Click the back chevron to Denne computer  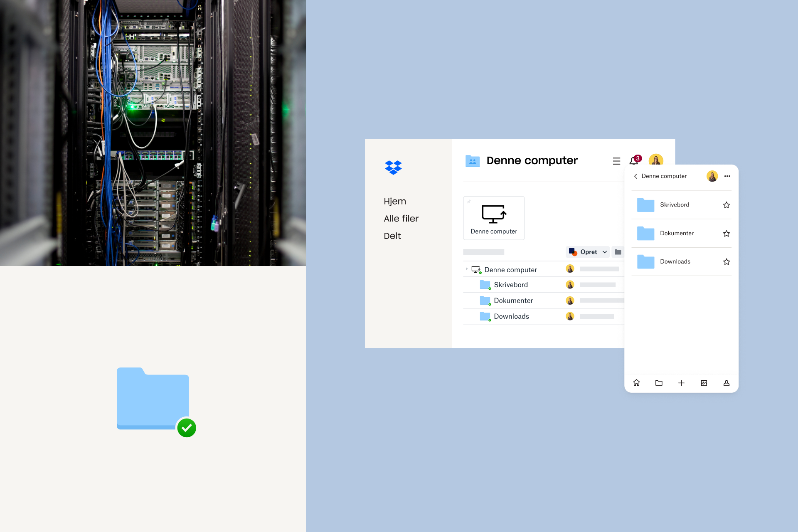pos(636,176)
